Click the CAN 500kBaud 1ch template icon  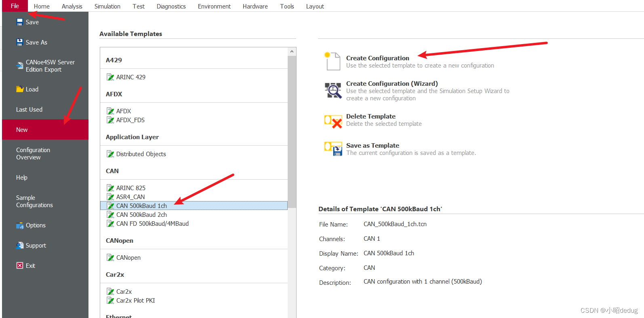coord(110,206)
